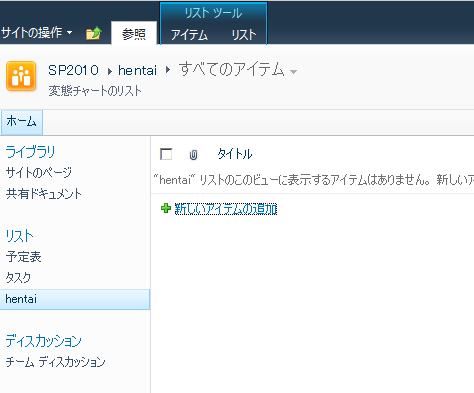Open チーム ディスカッション board
Image resolution: width=474 pixels, height=393 pixels.
pos(55,362)
